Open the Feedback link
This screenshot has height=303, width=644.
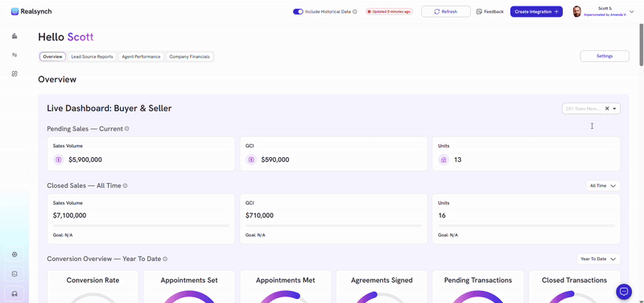(x=490, y=11)
